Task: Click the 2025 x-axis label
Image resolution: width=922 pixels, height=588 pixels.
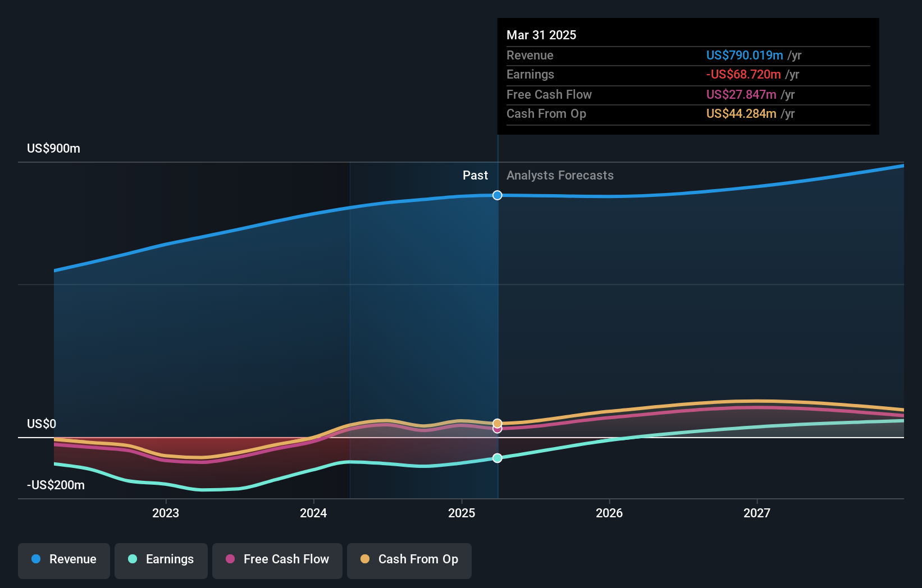Action: pos(462,513)
